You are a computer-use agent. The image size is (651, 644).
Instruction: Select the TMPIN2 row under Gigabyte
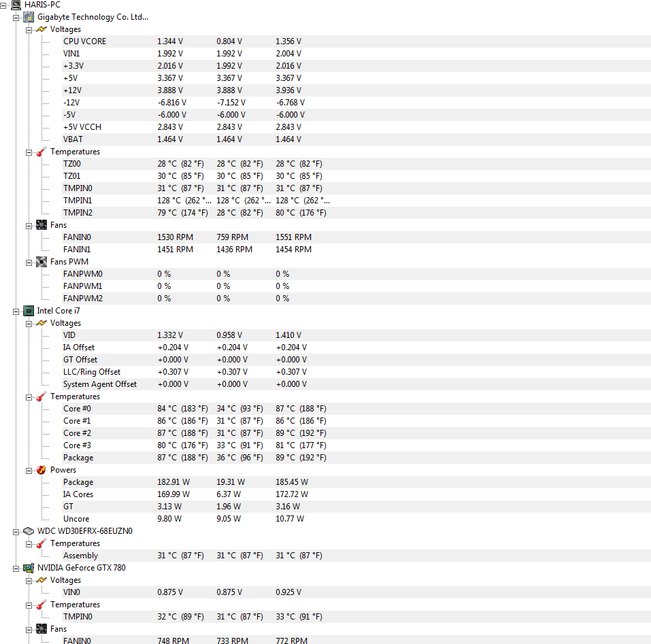356,213
